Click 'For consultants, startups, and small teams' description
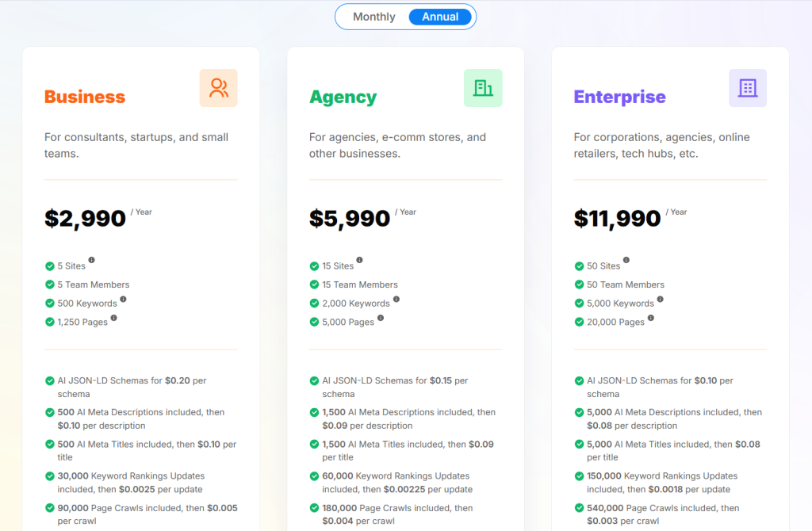The image size is (812, 531). click(136, 145)
